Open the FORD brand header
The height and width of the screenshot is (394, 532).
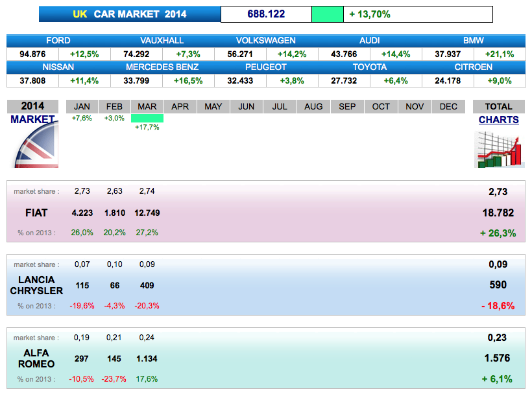[58, 41]
